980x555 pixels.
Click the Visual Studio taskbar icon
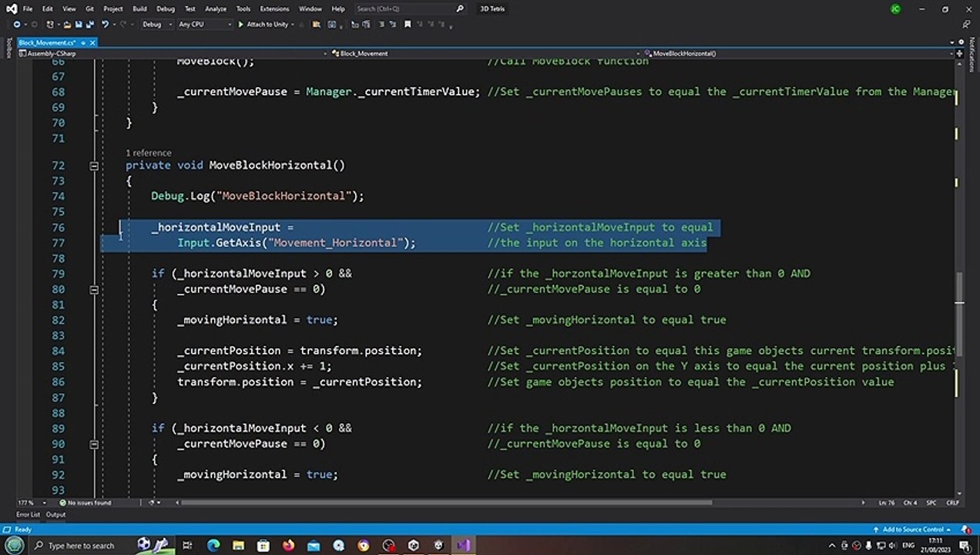tap(462, 545)
